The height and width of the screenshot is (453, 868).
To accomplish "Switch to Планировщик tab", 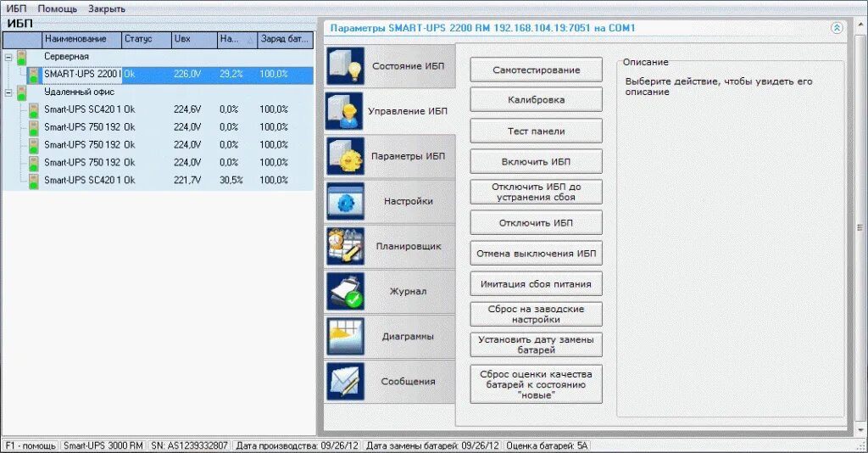I will tap(390, 247).
